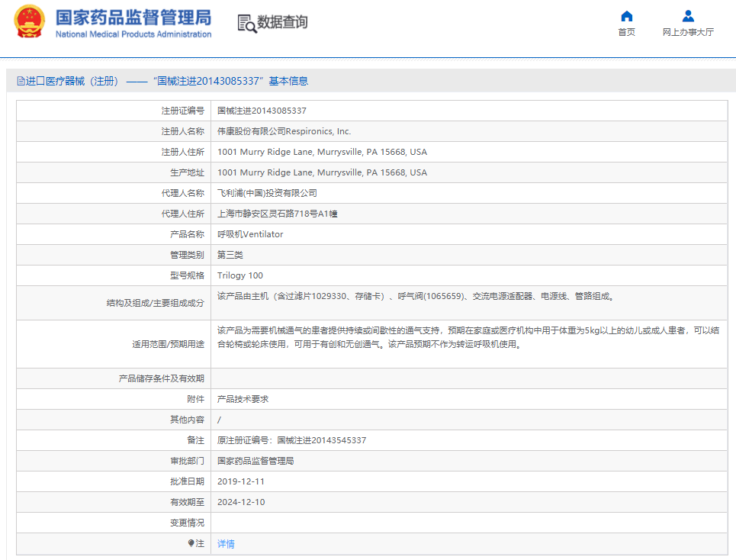Click the 型号规格 row label

(x=187, y=275)
